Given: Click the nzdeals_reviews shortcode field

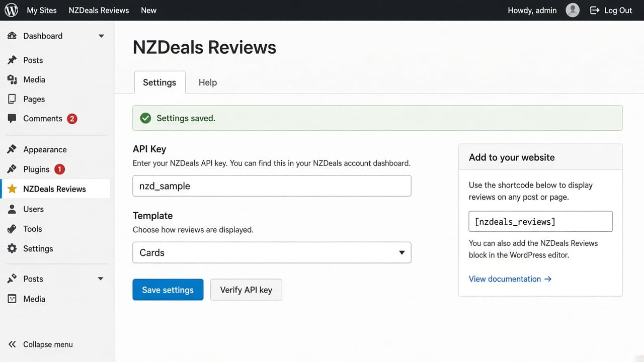Looking at the screenshot, I should [540, 221].
